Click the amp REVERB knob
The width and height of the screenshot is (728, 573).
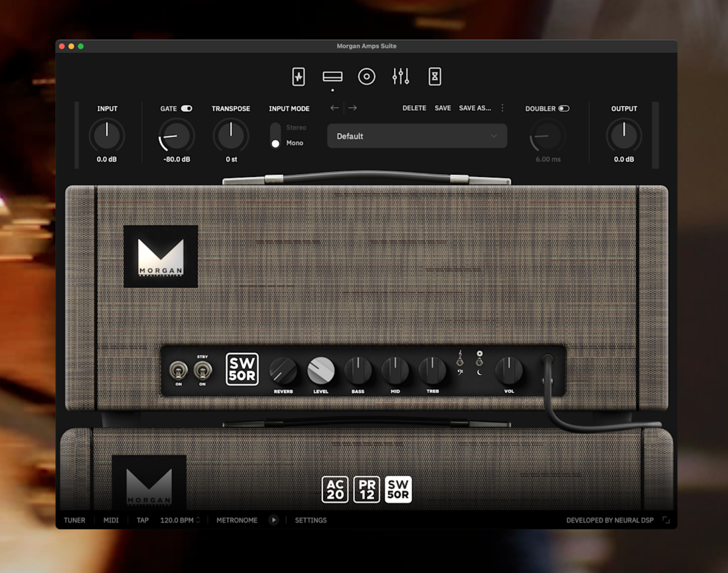[x=283, y=371]
